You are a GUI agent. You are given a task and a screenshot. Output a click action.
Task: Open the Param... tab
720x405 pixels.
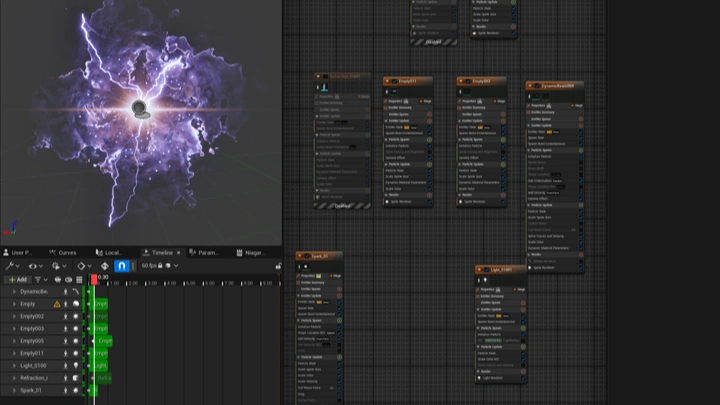tap(208, 253)
